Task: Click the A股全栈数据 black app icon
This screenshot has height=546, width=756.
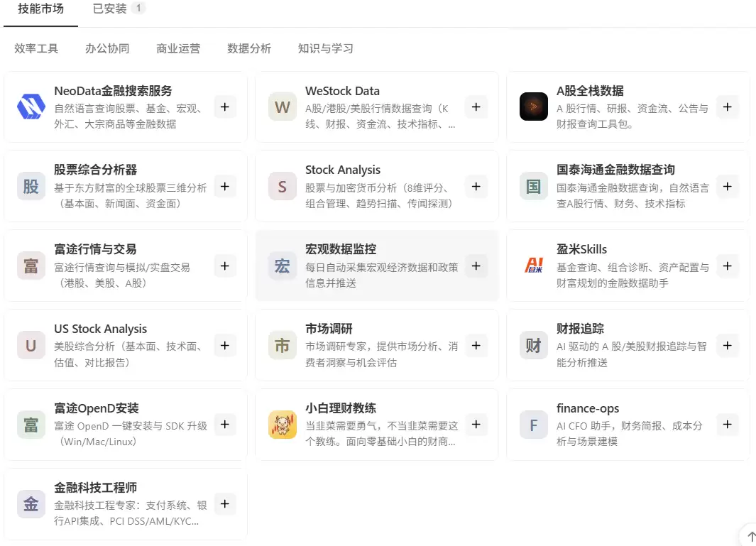Action: tap(534, 107)
